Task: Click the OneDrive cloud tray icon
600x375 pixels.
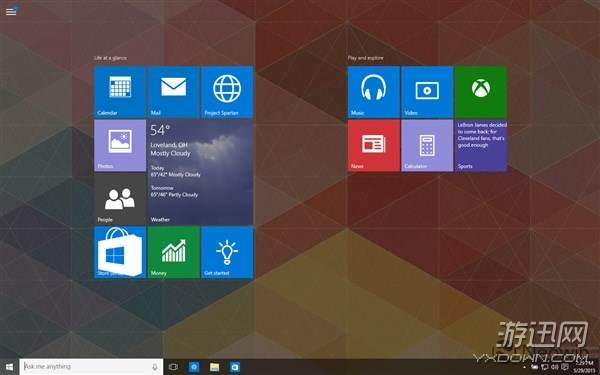Action: tap(535, 367)
